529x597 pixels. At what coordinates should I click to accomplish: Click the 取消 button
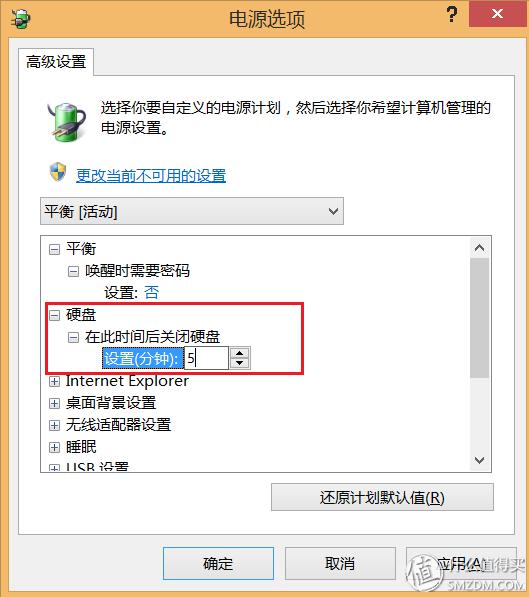(x=340, y=563)
